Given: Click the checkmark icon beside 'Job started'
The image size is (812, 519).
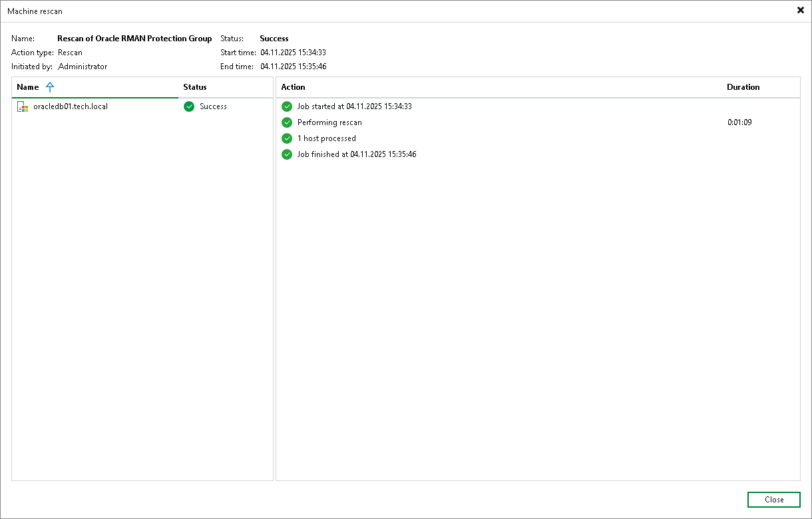Looking at the screenshot, I should coord(287,106).
